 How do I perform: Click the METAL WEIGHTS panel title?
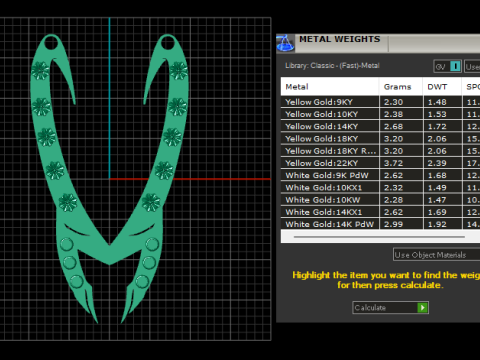340,39
